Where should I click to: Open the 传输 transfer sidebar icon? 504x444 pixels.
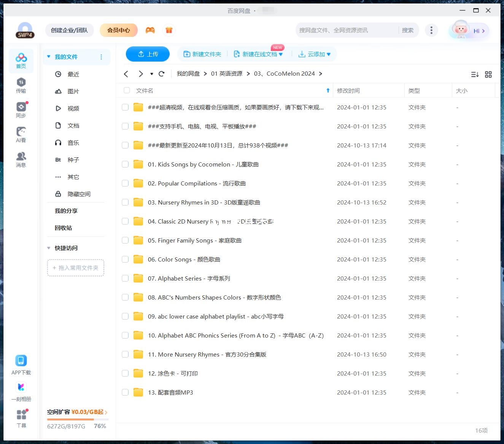[21, 85]
